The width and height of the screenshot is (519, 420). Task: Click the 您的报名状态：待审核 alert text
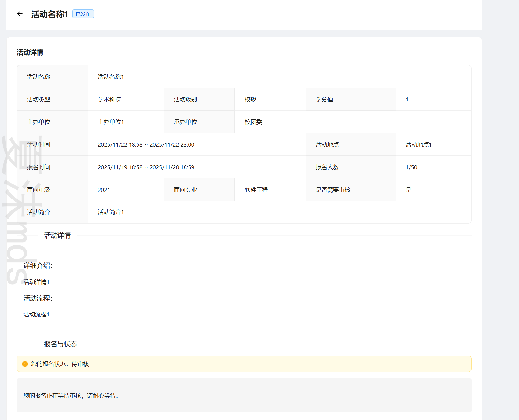[x=60, y=364]
